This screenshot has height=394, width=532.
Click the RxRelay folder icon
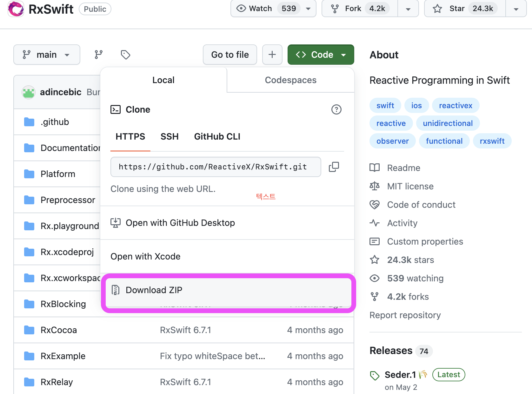click(29, 382)
